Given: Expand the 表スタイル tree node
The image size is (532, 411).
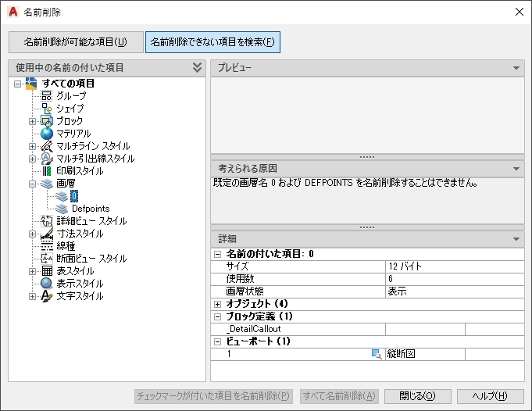Looking at the screenshot, I should point(32,271).
